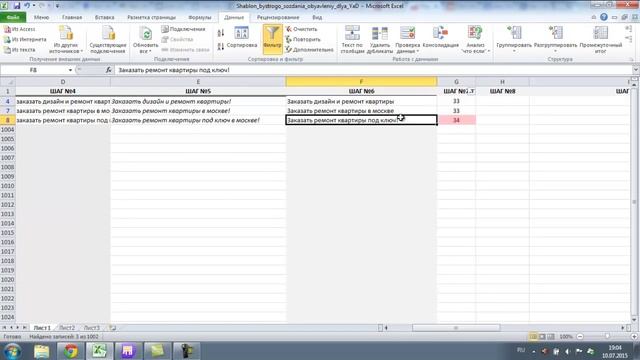
Task: Switch to the Главная tab
Action: (x=72, y=18)
